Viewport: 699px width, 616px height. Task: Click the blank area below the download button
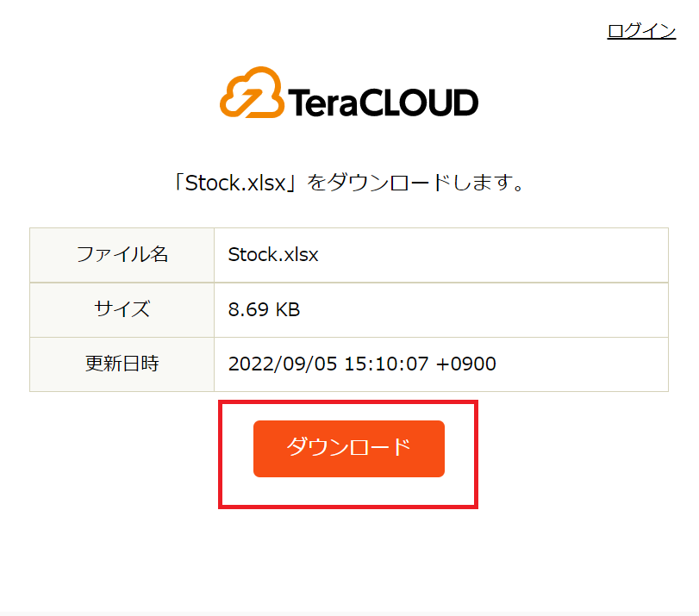point(348,560)
